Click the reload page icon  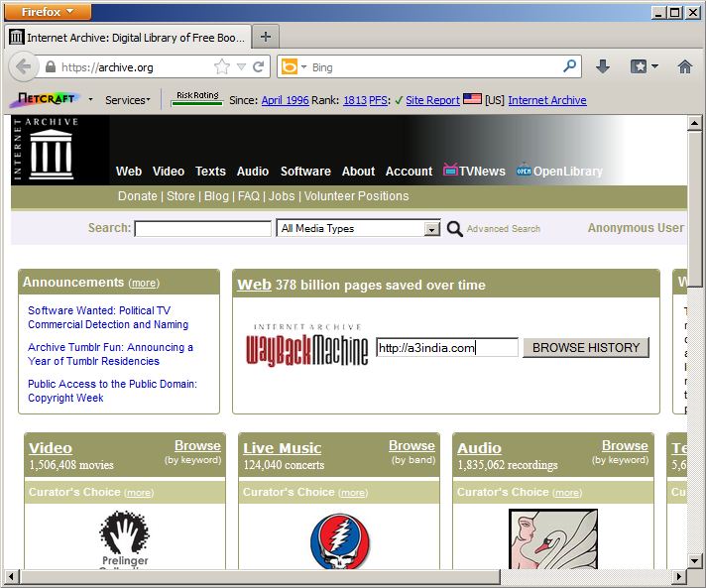pos(259,67)
